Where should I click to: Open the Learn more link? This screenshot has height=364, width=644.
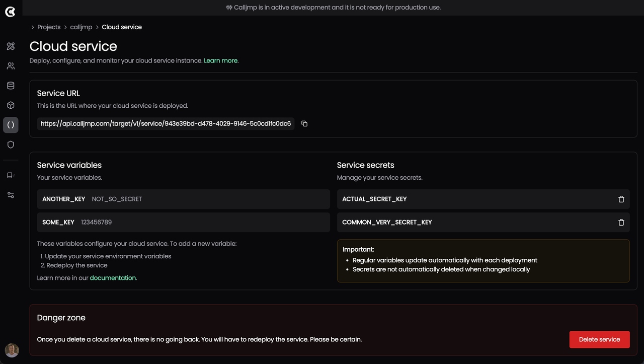[220, 60]
